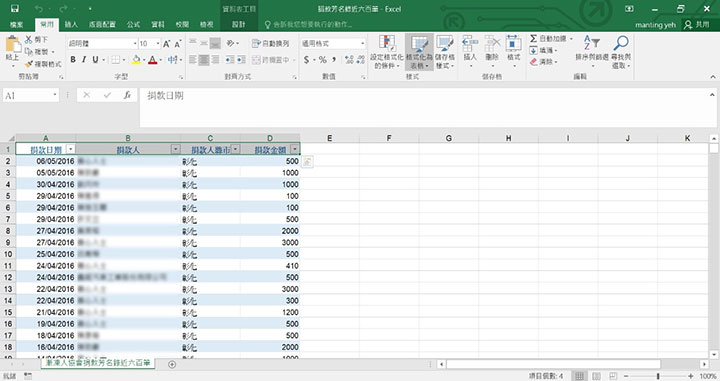The width and height of the screenshot is (720, 381).
Task: Save the workbook from the Quick Access Toolbar
Action: click(14, 9)
